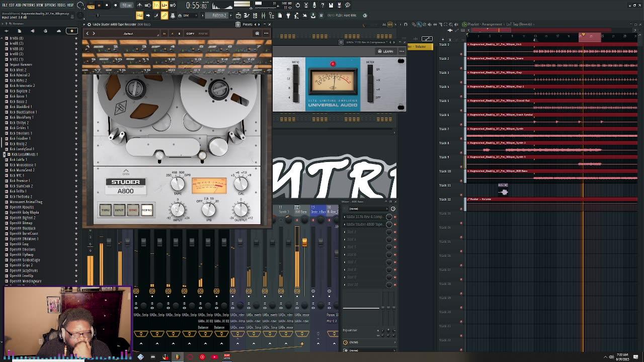The height and width of the screenshot is (362, 644).
Task: Click the 1176 compressor VU meter
Action: coord(333,81)
